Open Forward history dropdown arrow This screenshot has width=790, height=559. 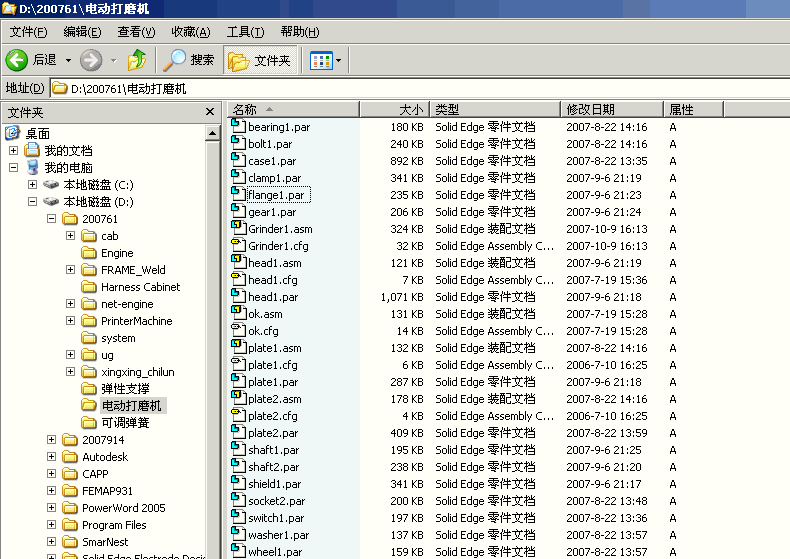113,60
